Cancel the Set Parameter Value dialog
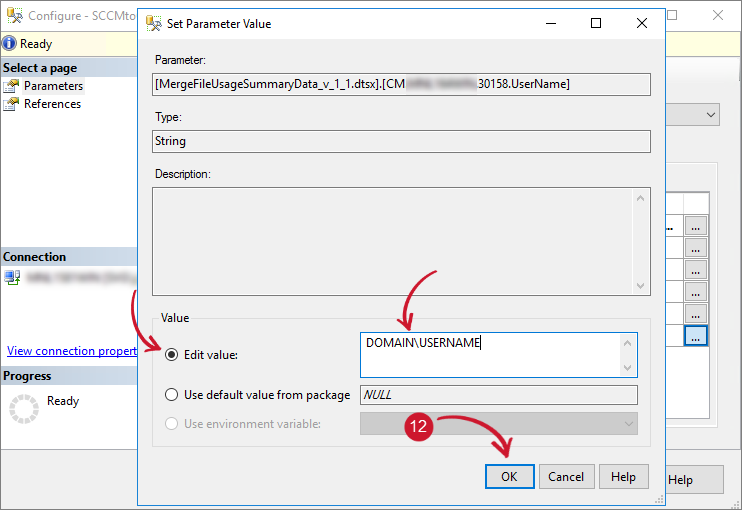The image size is (742, 510). pos(566,476)
